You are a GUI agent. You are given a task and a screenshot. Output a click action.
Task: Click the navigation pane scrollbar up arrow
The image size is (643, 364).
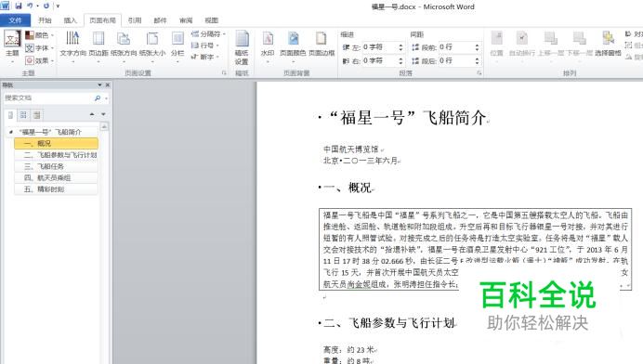pyautogui.click(x=105, y=126)
